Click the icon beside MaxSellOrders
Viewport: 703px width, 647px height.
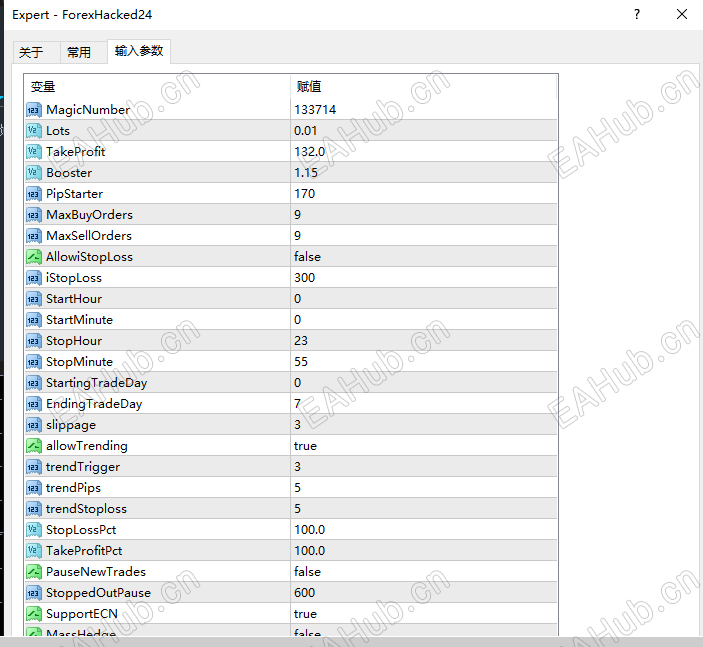coord(34,236)
